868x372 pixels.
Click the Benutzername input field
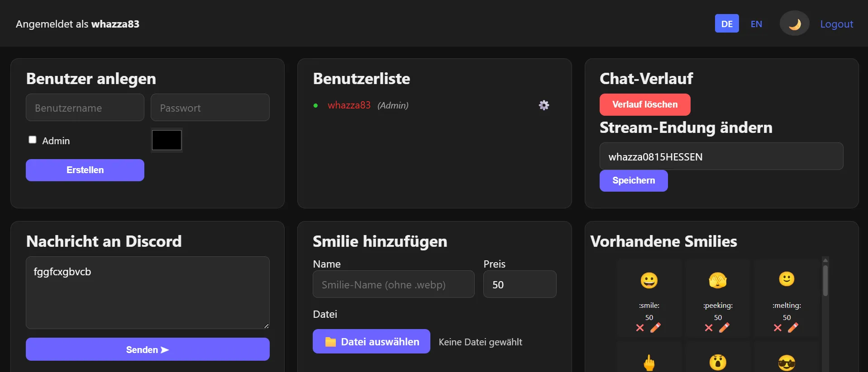pos(85,108)
